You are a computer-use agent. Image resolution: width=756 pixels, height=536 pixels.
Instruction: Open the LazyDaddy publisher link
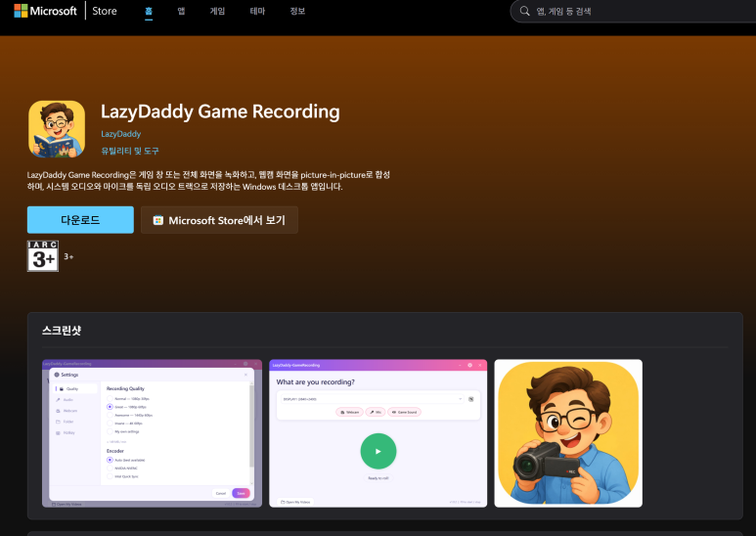coord(121,134)
